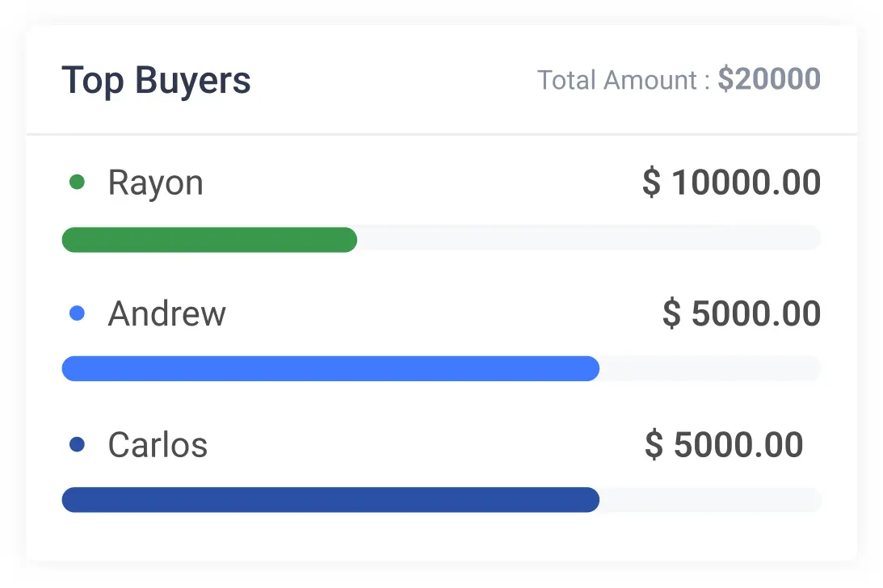
Task: Click the dark blue dot beside Carlos
Action: click(x=77, y=444)
